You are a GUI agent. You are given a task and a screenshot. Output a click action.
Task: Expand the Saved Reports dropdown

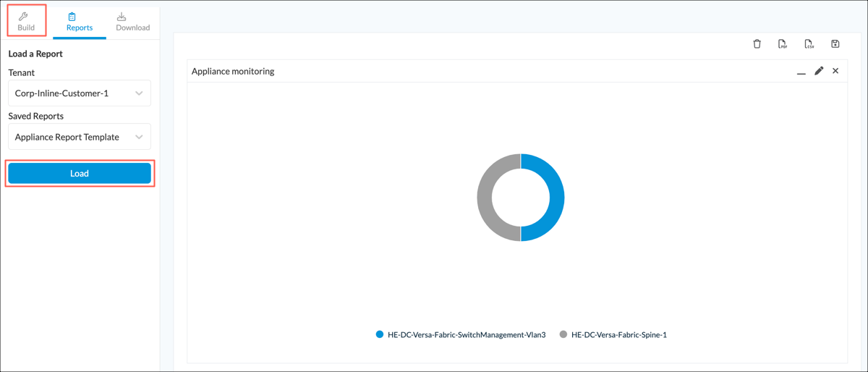point(80,137)
